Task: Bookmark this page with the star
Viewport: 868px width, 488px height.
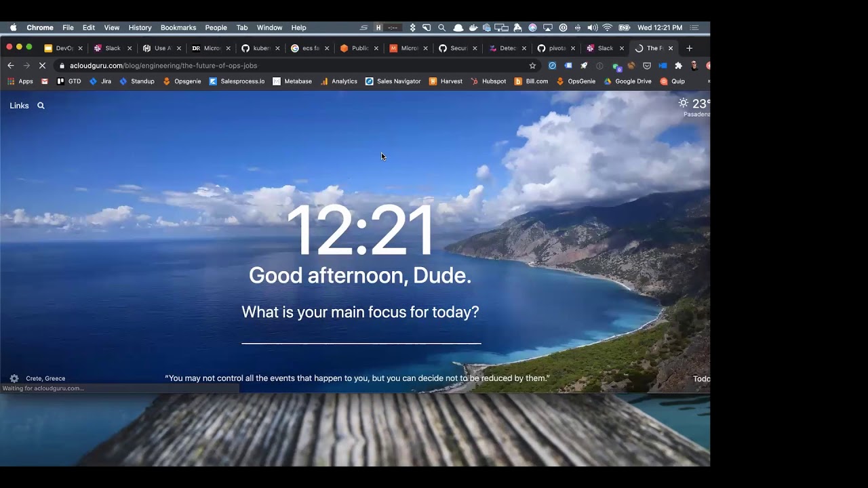Action: pos(532,66)
